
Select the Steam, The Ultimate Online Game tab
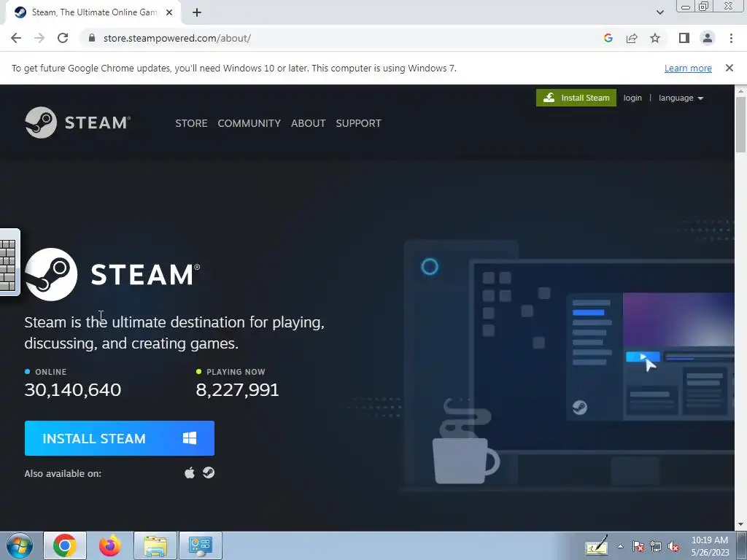click(93, 12)
